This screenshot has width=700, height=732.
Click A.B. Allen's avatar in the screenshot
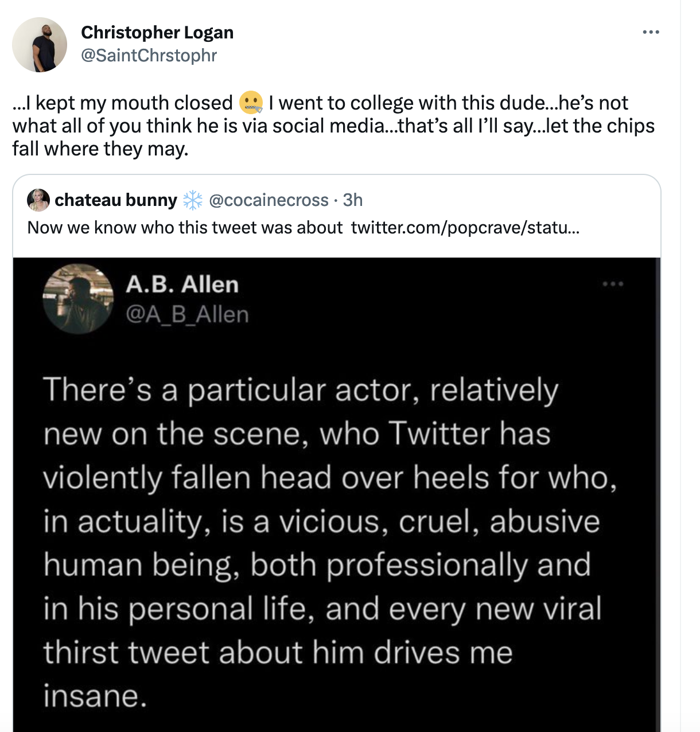click(77, 298)
